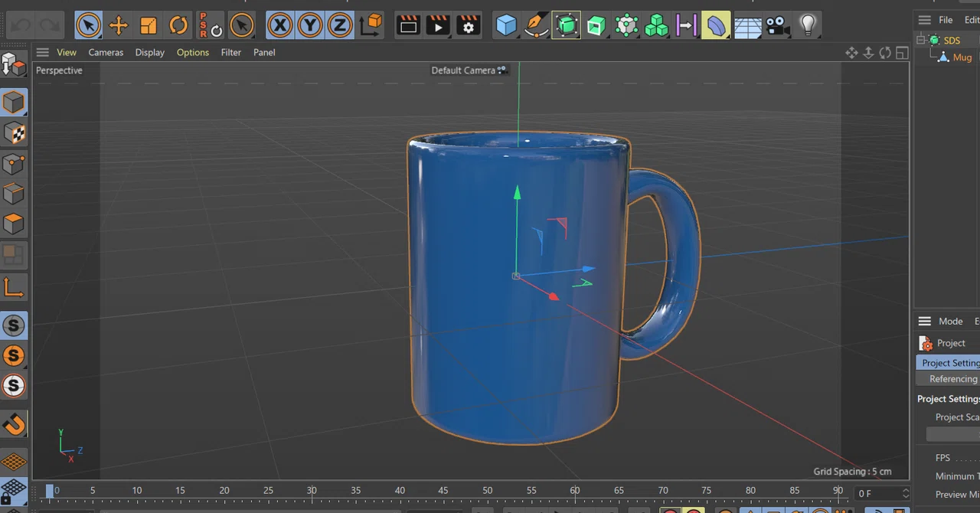The height and width of the screenshot is (513, 980).
Task: Click frame 45 on the timeline ruler
Action: pos(443,490)
